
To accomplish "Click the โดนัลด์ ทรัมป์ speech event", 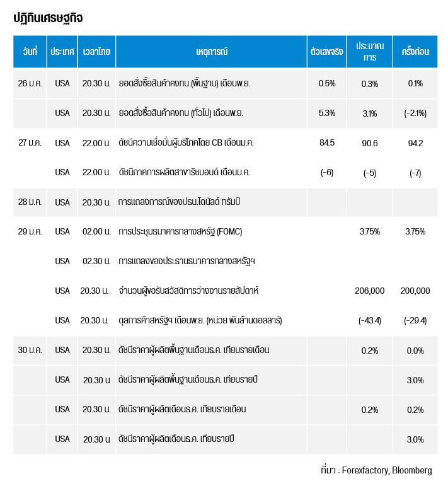I will pyautogui.click(x=181, y=202).
